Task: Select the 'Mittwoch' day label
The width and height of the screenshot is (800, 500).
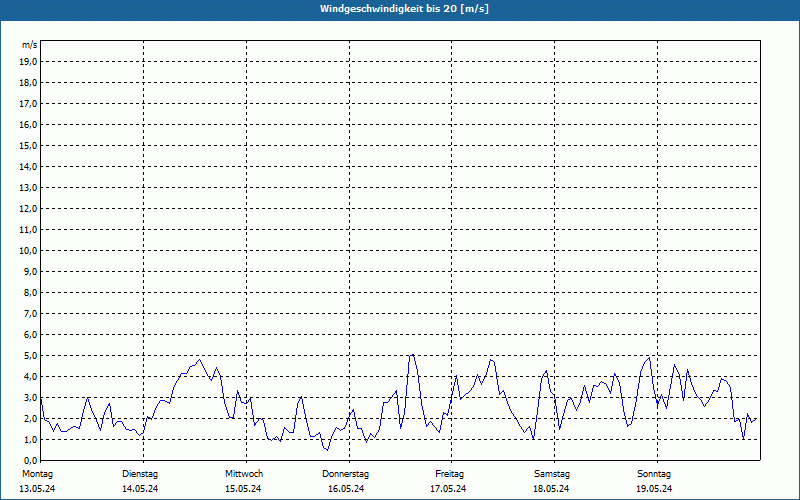Action: coord(243,474)
